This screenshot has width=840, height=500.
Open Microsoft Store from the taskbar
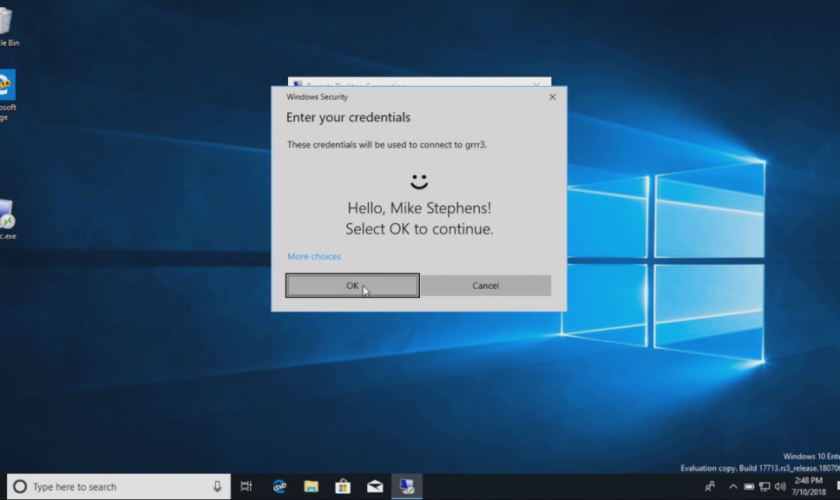[343, 487]
